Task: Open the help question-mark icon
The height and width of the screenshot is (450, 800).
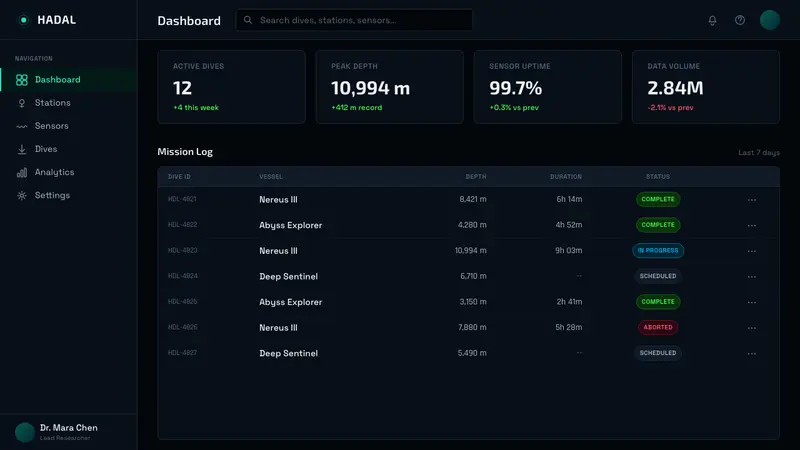Action: coord(740,20)
